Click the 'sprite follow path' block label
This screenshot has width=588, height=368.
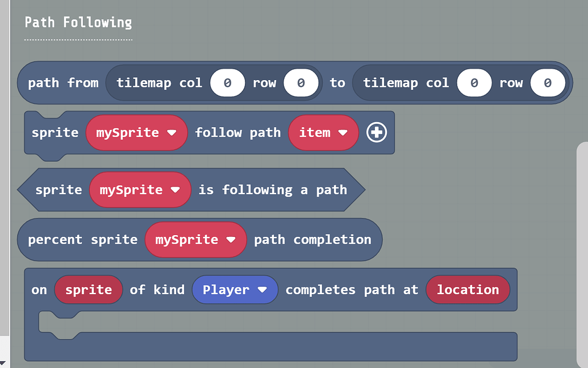238,132
